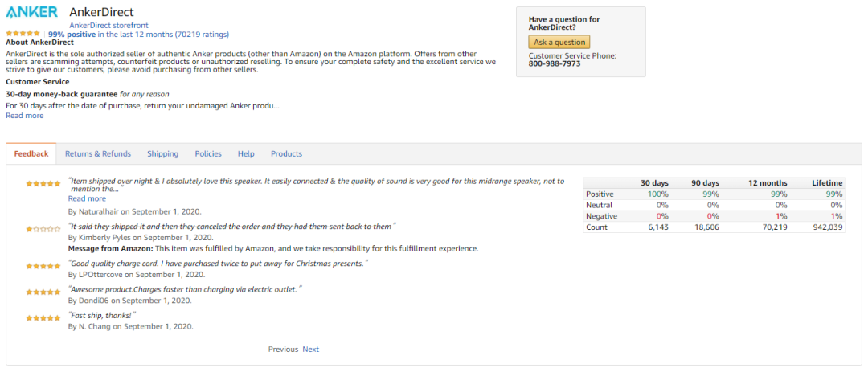Click the star rating for N. Chang's review
Screen dimensions: 868x368
43,318
